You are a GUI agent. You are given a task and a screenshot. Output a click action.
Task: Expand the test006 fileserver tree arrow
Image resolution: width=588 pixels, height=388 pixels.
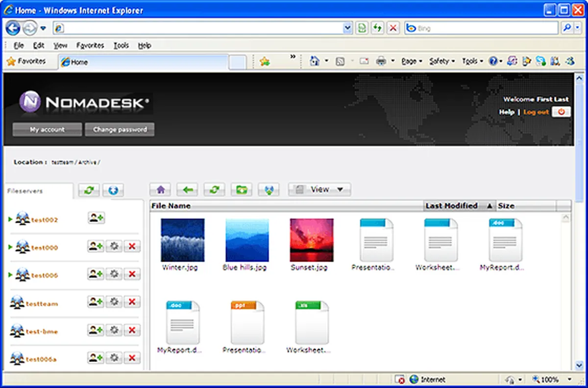point(11,275)
